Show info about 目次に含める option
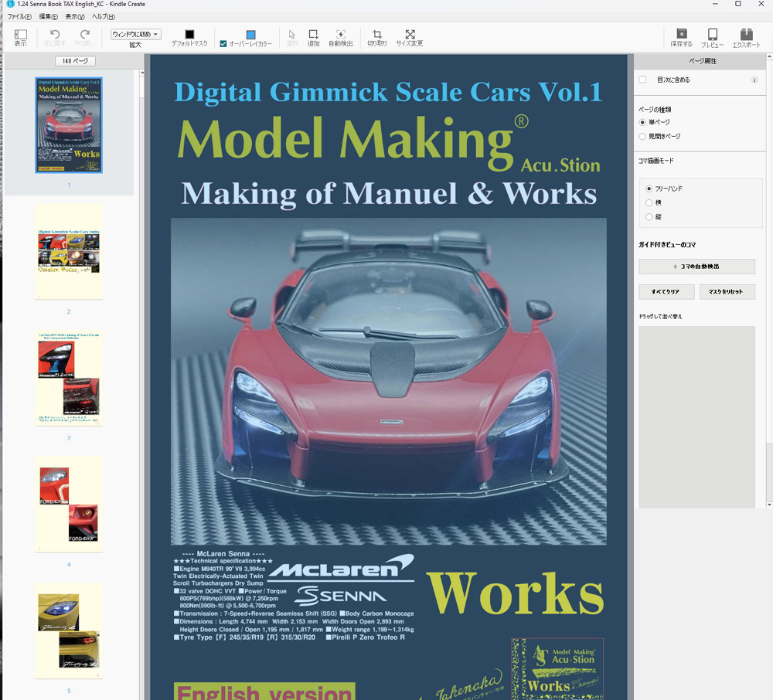The height and width of the screenshot is (700, 773). [x=754, y=80]
